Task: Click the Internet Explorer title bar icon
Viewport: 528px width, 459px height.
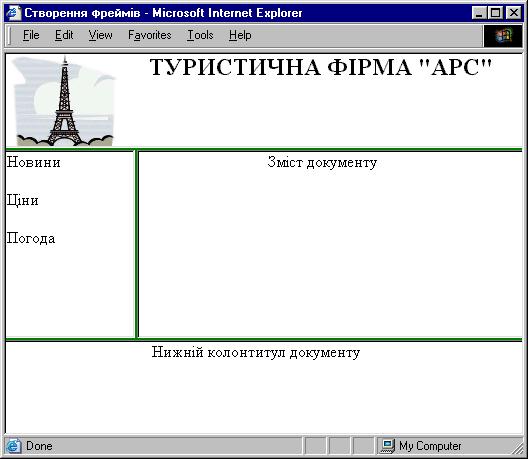Action: click(13, 13)
